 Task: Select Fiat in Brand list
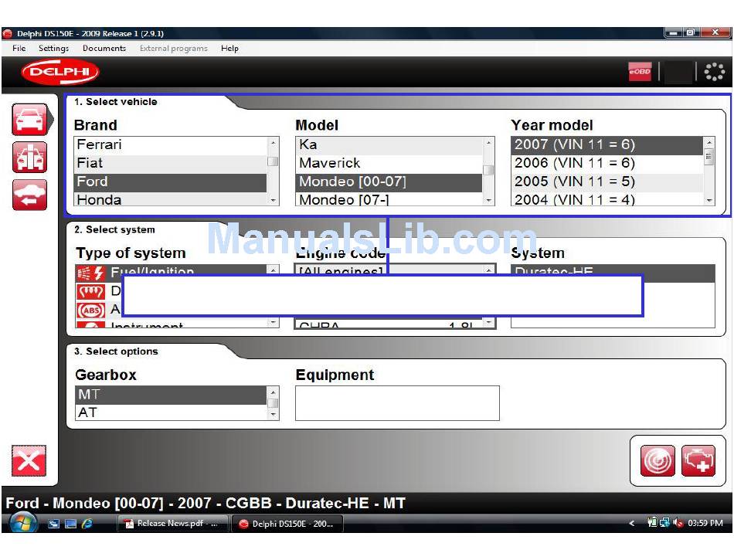pyautogui.click(x=171, y=163)
